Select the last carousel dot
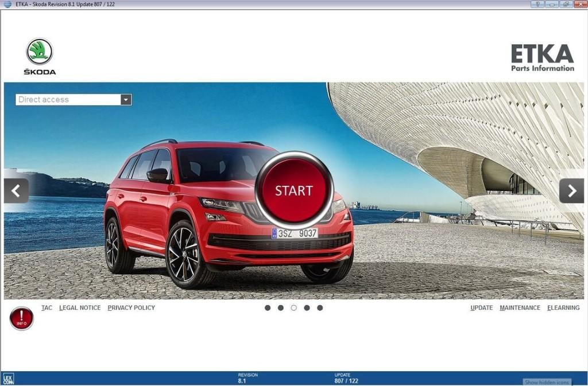The height and width of the screenshot is (386, 588). tap(320, 307)
